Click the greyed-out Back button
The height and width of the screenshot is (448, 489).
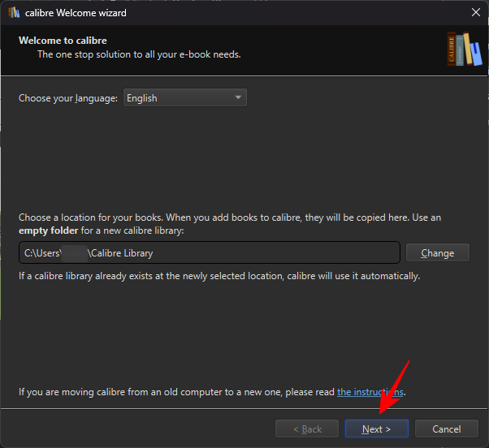[306, 429]
